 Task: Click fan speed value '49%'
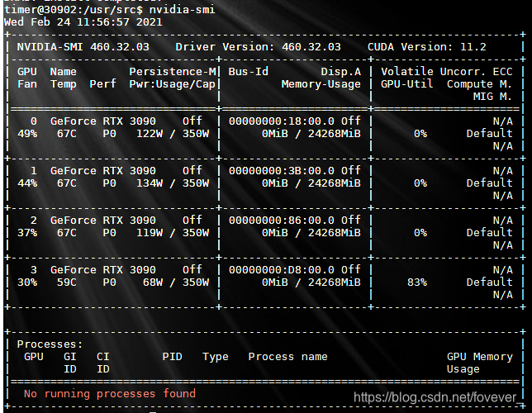[27, 134]
